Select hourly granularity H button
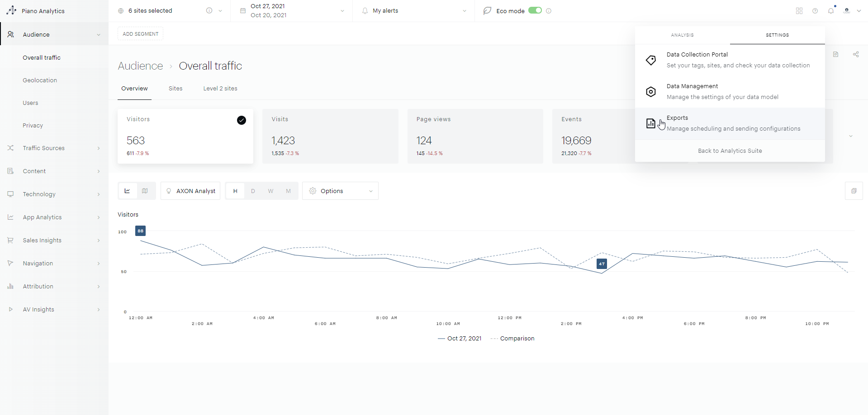868x415 pixels. point(235,191)
